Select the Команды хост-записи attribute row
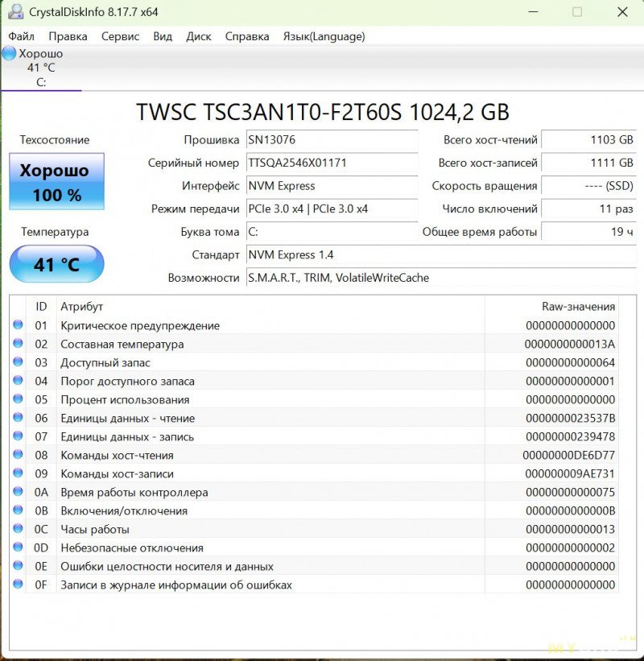The image size is (644, 661). click(x=314, y=473)
